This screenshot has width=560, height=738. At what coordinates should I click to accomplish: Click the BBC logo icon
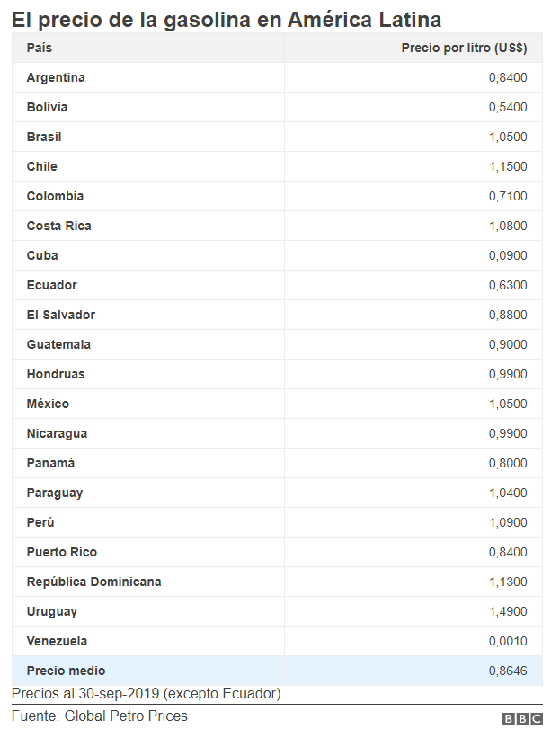click(521, 719)
